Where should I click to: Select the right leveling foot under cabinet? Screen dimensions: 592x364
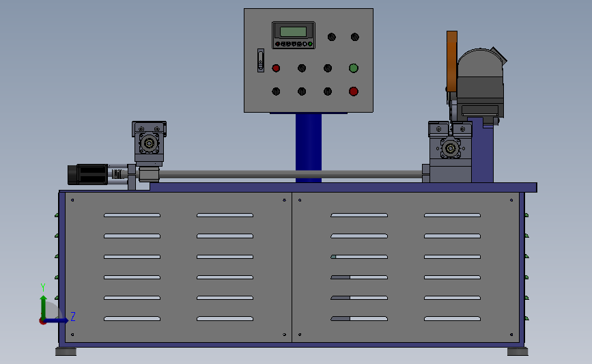pyautogui.click(x=518, y=352)
